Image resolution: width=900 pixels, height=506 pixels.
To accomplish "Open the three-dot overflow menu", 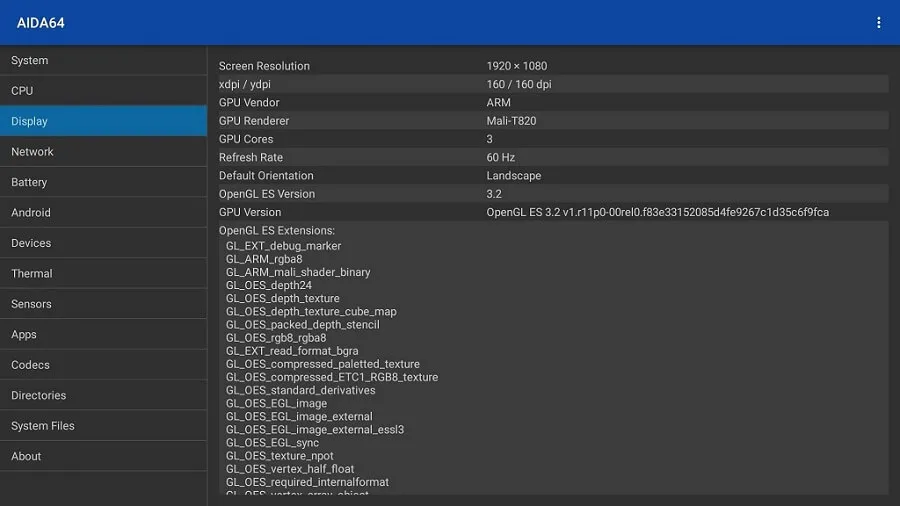I will (878, 22).
